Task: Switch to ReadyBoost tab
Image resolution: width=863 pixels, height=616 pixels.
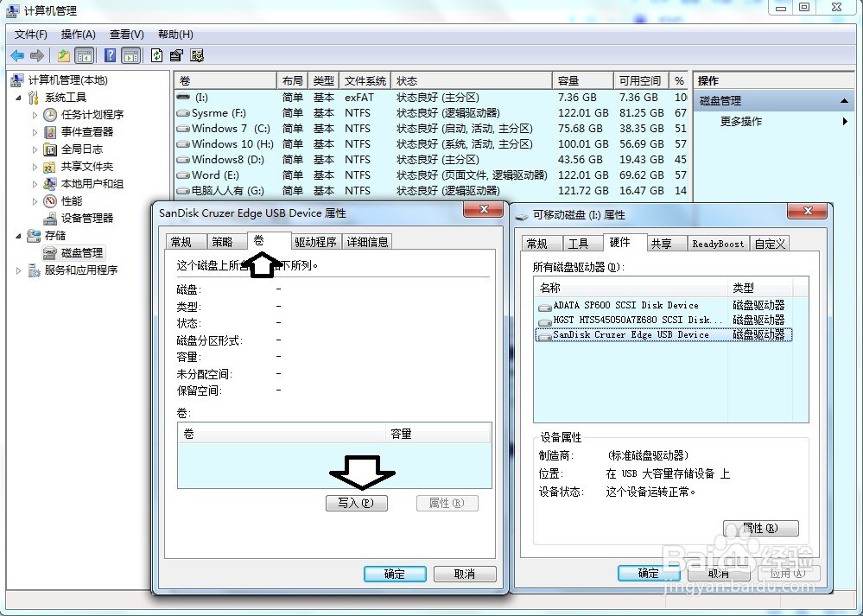Action: [x=718, y=244]
